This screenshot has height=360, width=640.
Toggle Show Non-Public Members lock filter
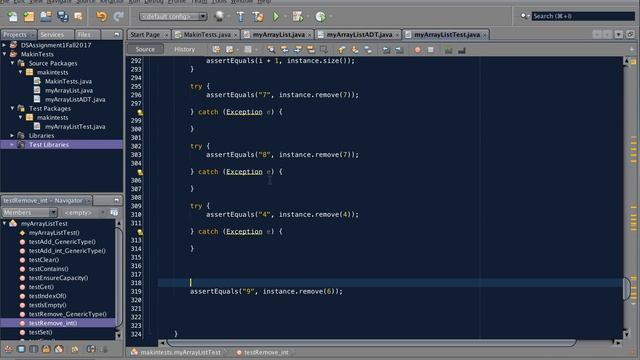point(46,349)
